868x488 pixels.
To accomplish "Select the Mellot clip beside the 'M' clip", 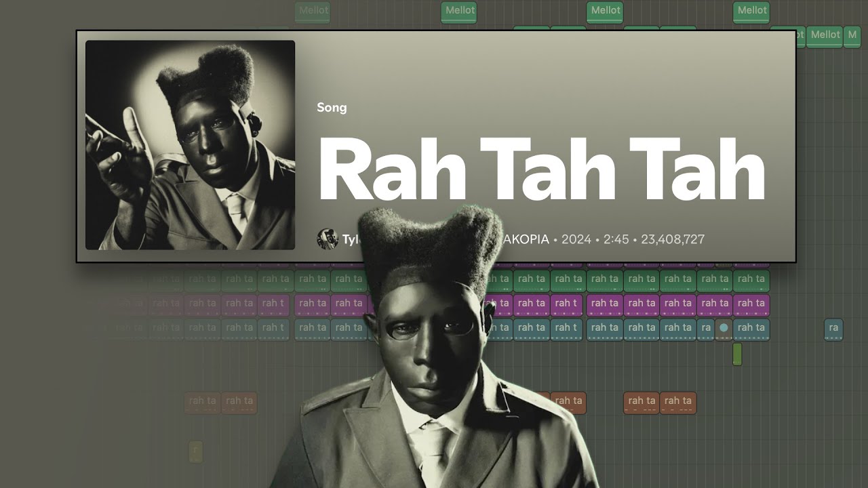I will [x=825, y=36].
